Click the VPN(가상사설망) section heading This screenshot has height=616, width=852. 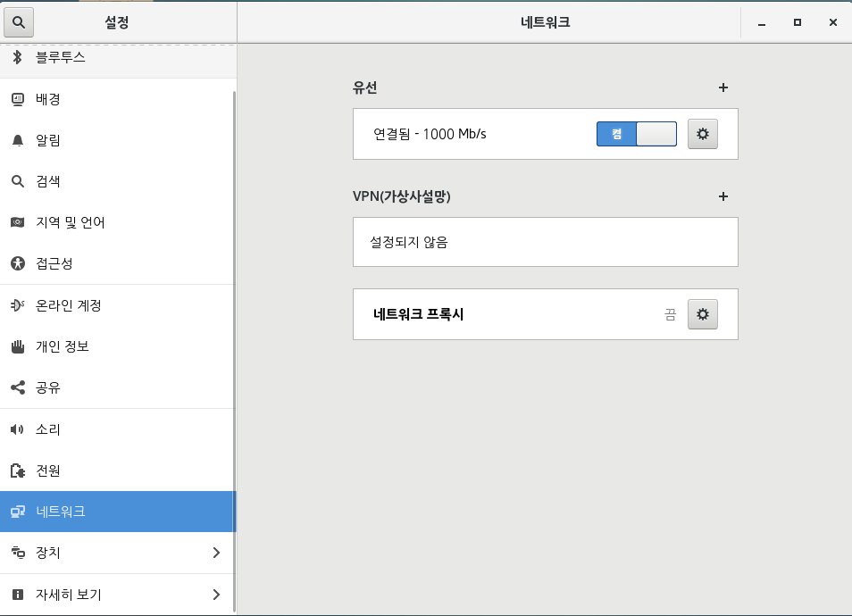(402, 196)
